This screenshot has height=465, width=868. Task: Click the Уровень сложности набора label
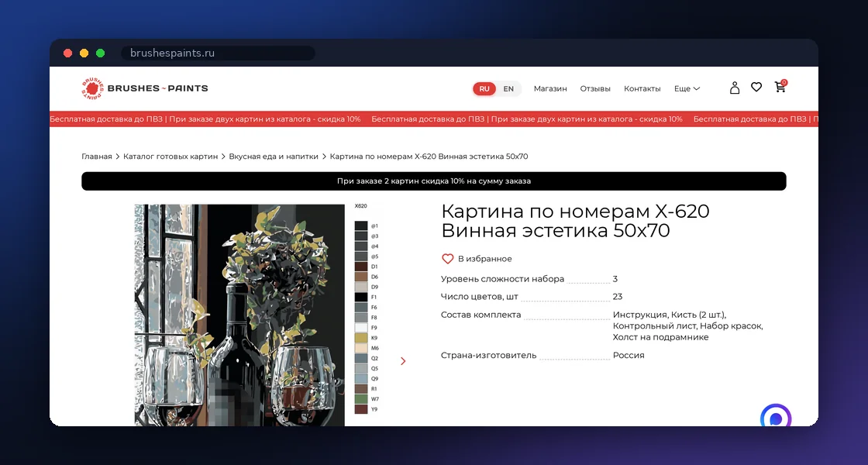coord(502,279)
